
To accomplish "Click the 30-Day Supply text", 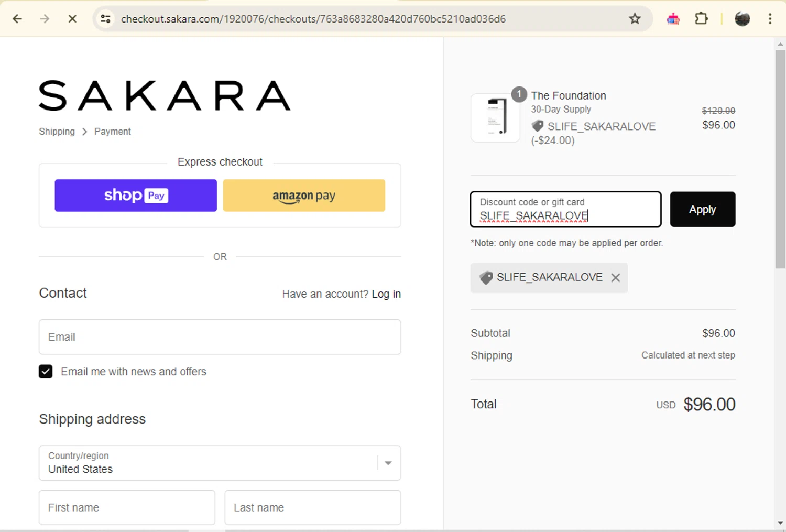I will [561, 109].
